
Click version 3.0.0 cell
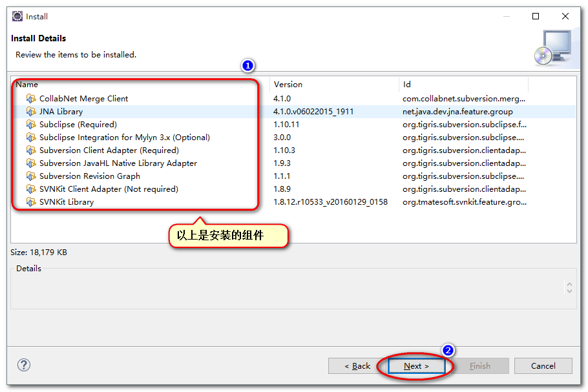pyautogui.click(x=282, y=138)
